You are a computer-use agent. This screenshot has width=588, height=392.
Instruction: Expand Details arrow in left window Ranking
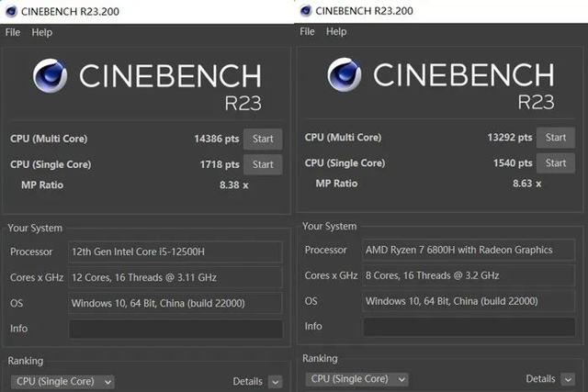276,382
